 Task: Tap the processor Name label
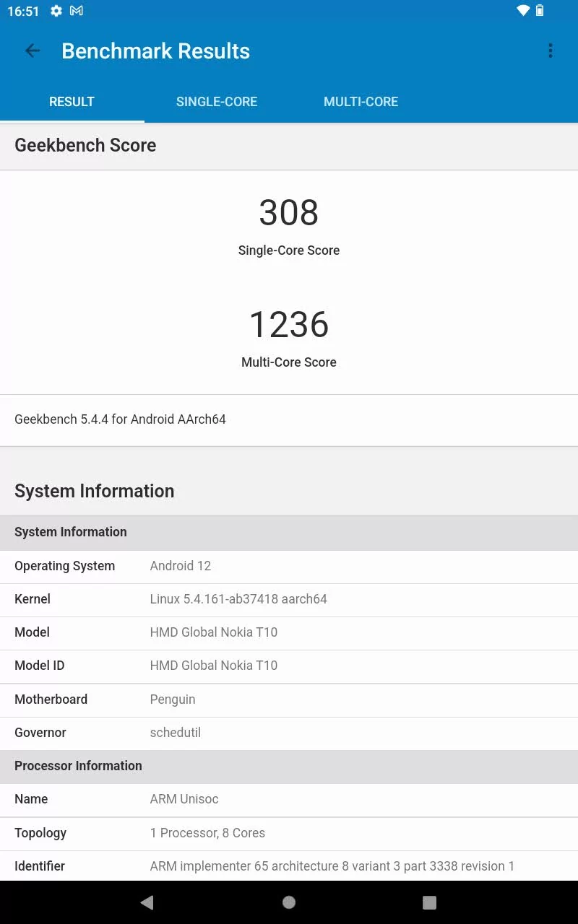[x=31, y=799]
